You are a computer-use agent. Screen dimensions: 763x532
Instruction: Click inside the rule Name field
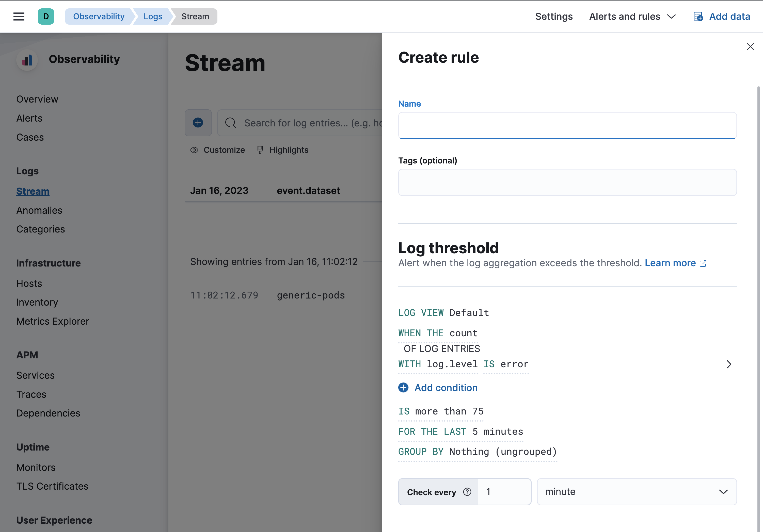pos(567,126)
